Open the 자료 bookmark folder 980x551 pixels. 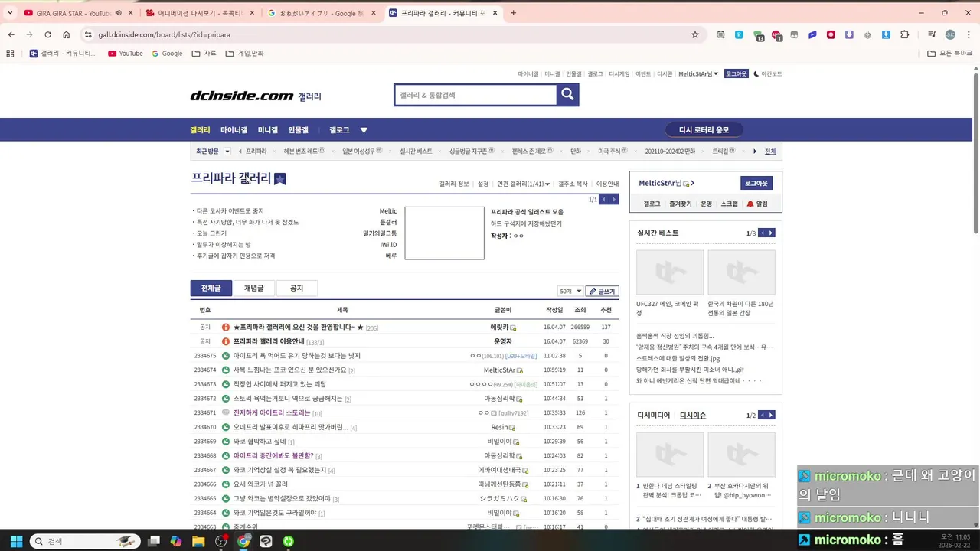click(204, 54)
